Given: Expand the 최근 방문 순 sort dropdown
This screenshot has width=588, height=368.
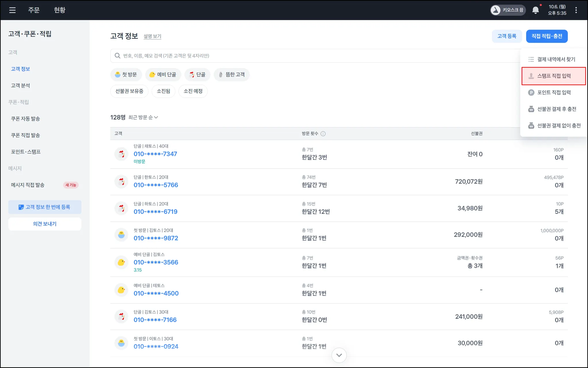Looking at the screenshot, I should click(143, 117).
